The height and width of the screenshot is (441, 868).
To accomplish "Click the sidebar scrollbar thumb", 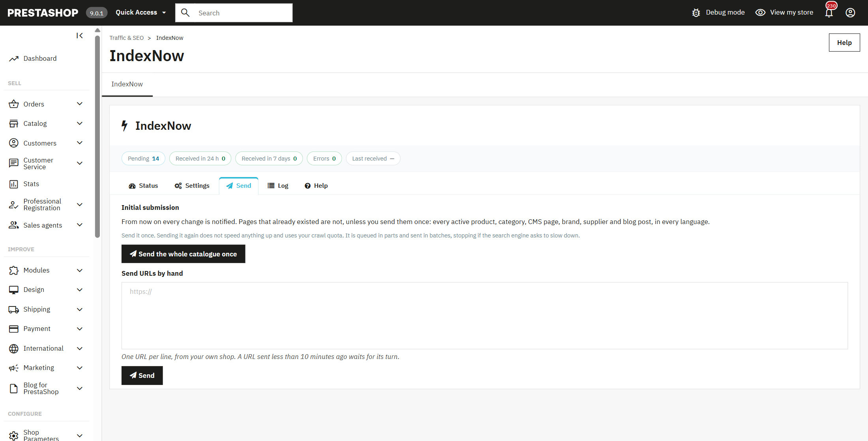I will coord(97,136).
